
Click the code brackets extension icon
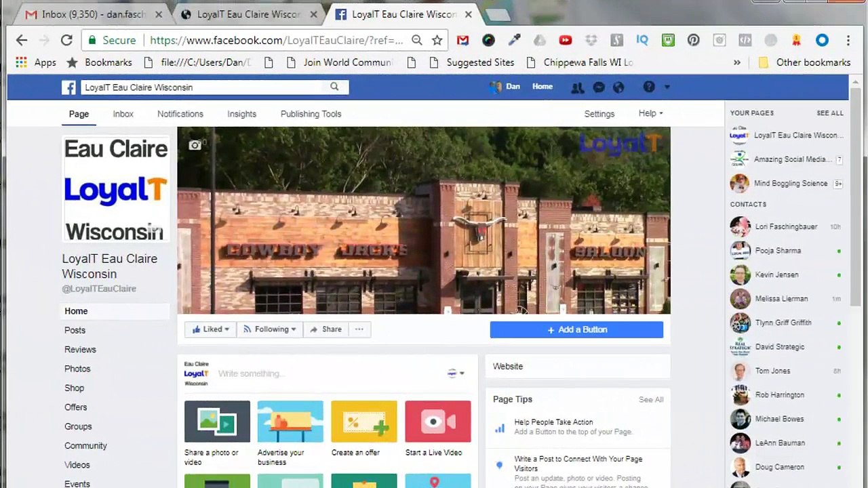pos(745,40)
